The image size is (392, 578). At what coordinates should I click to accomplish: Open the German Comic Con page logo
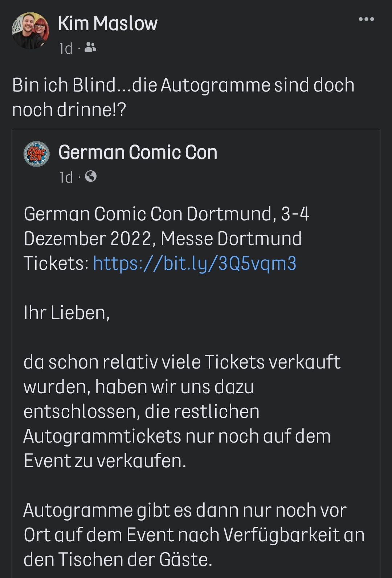(x=37, y=154)
